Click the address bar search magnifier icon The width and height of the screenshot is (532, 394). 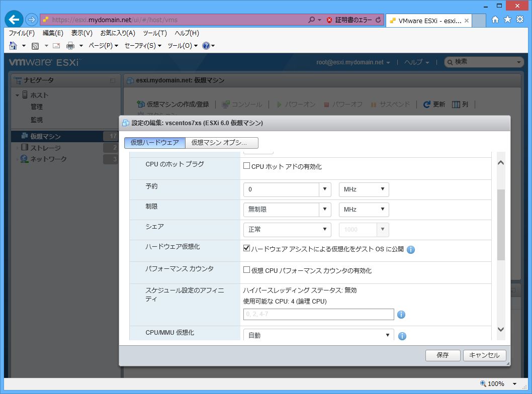(311, 20)
